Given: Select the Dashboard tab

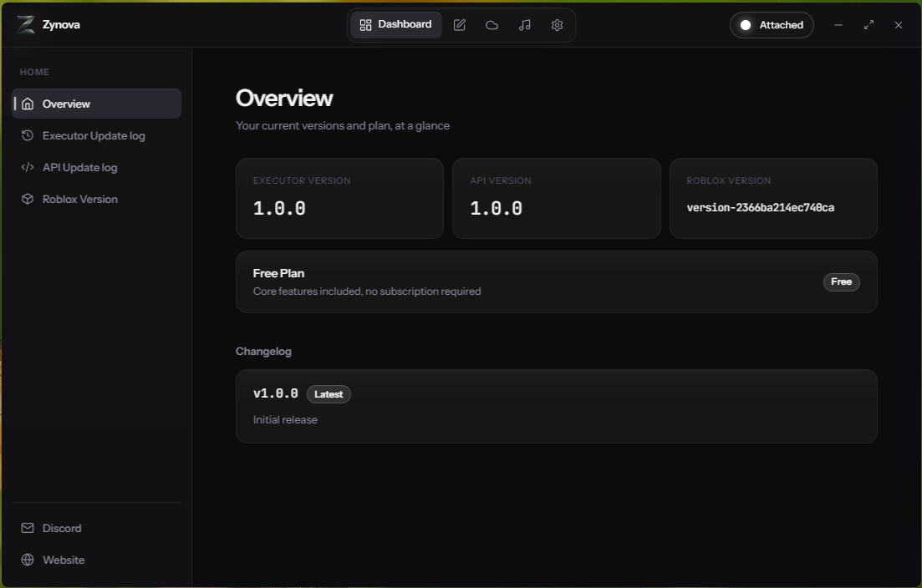Looking at the screenshot, I should [x=396, y=25].
